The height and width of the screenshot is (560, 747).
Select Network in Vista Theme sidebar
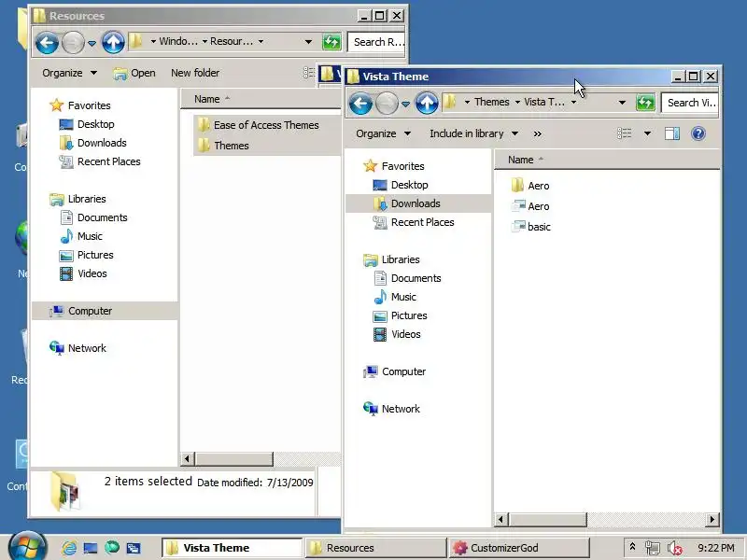[x=392, y=409]
